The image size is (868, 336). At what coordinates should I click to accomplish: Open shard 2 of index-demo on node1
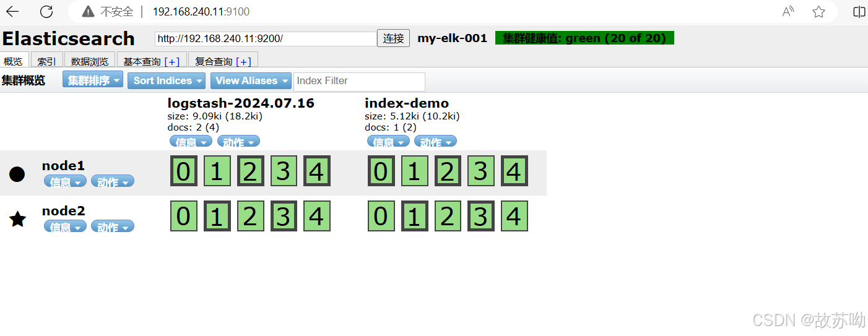tap(448, 171)
